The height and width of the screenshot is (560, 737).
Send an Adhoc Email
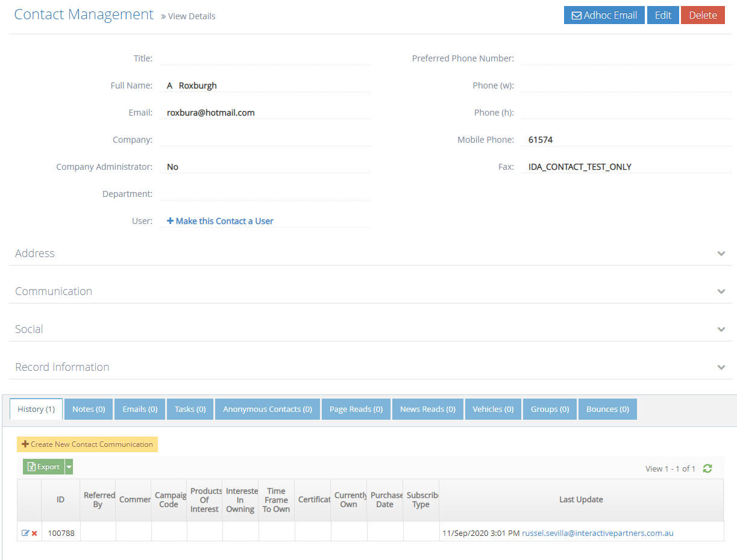click(604, 15)
